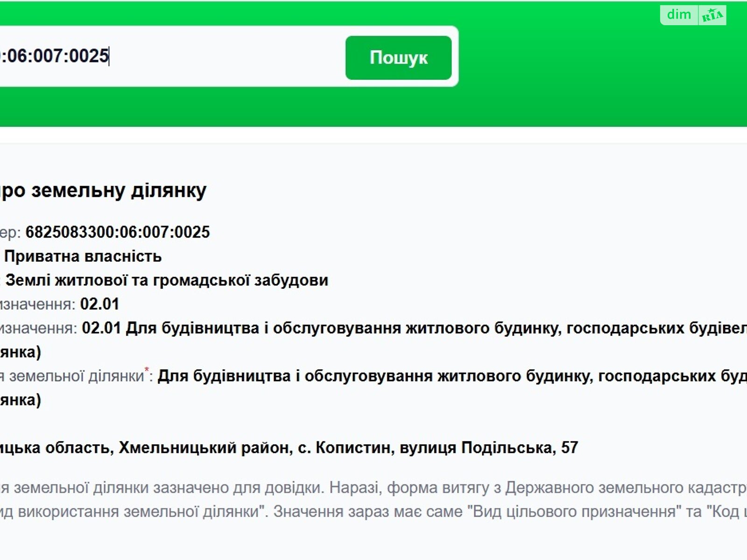Click the grey note mentioning Державного земельного кадастру
The width and height of the screenshot is (747, 560).
pyautogui.click(x=373, y=488)
